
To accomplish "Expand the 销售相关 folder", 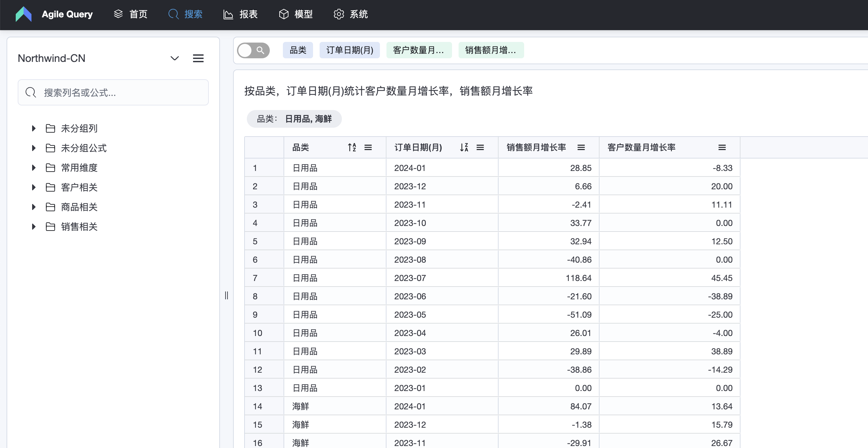I will 34,227.
